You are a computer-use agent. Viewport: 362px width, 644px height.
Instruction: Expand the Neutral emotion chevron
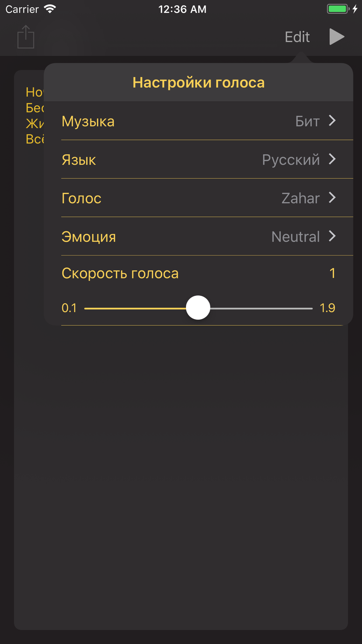(332, 236)
